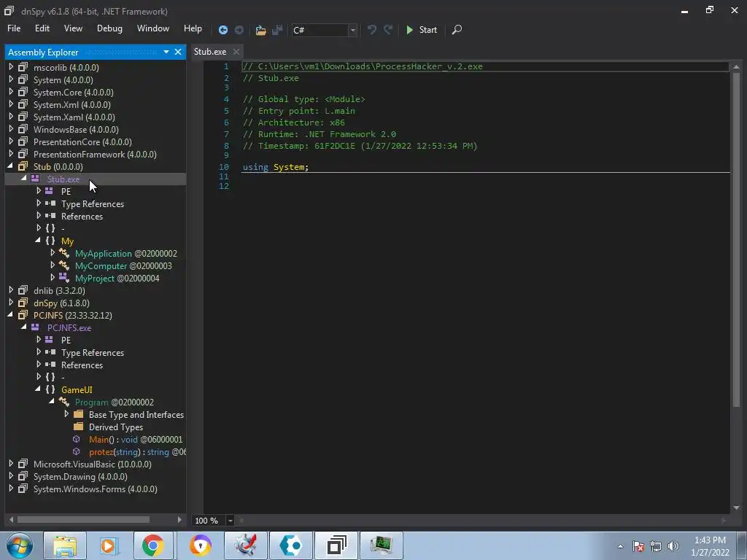
Task: Select System.Xaml (4.0.0.0) assembly
Action: tap(74, 117)
